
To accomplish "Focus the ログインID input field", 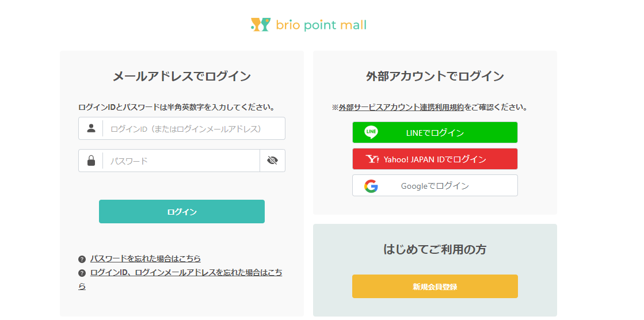I will click(x=193, y=128).
